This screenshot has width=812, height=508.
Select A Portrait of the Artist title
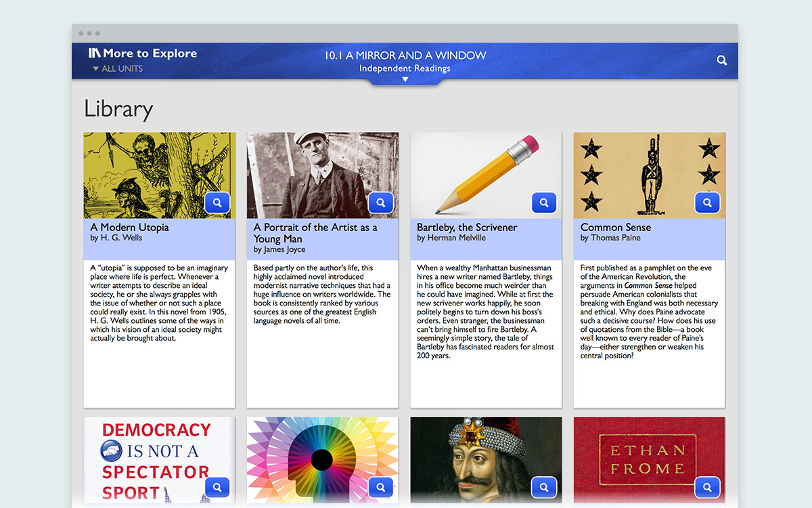tap(315, 233)
